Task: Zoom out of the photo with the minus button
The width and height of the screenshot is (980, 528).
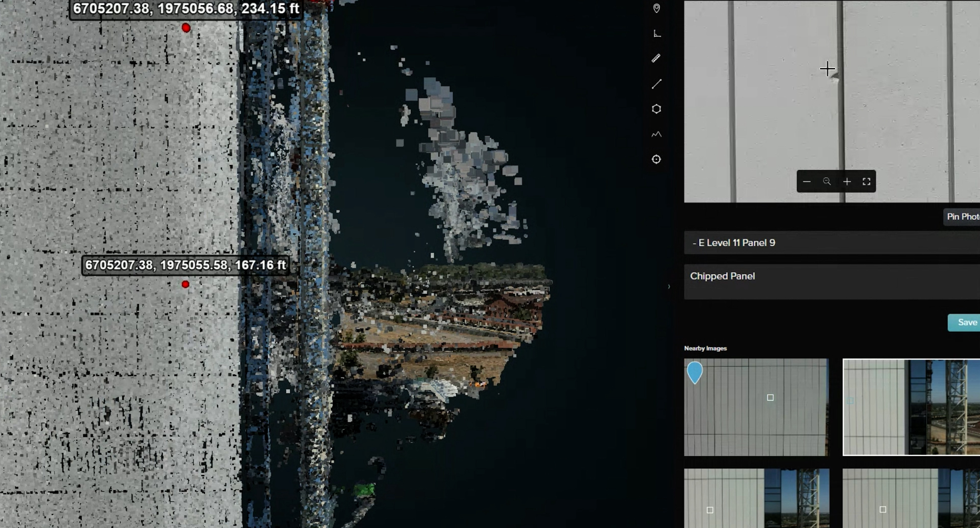Action: 806,181
